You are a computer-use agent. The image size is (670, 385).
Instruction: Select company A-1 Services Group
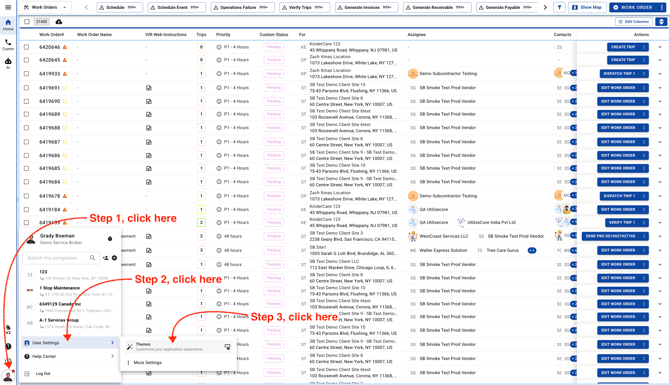tap(71, 323)
